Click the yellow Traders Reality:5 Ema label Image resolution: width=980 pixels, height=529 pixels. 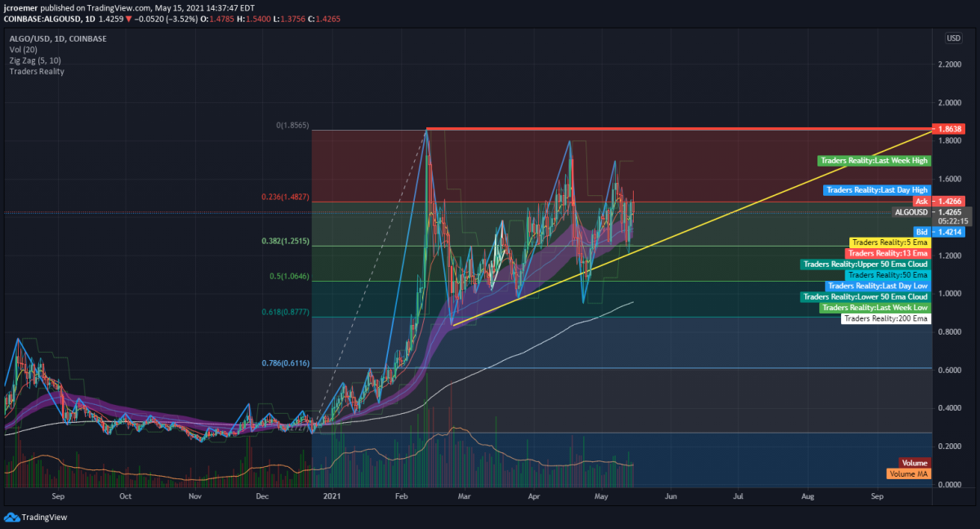pyautogui.click(x=889, y=242)
